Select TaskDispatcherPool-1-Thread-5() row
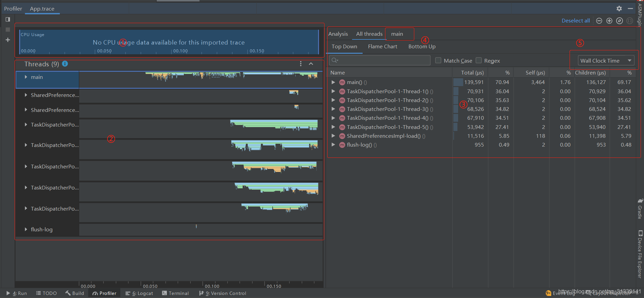Viewport: 644px width, 298px height. (481, 127)
